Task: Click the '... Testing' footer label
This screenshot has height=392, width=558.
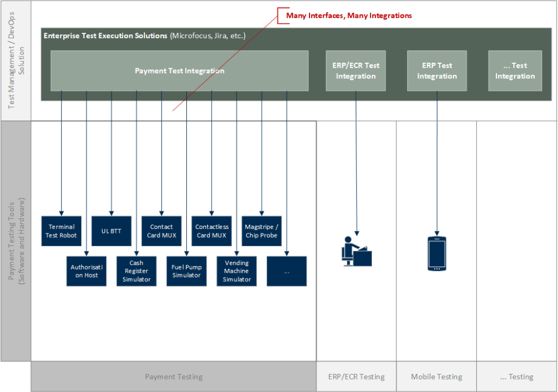Action: 517,377
